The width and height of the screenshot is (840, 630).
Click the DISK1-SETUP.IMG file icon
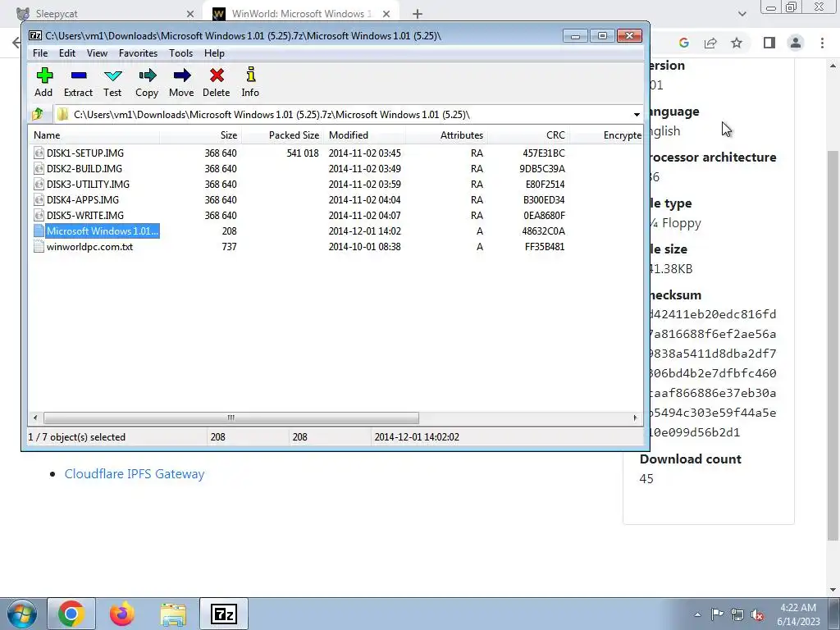click(x=39, y=153)
